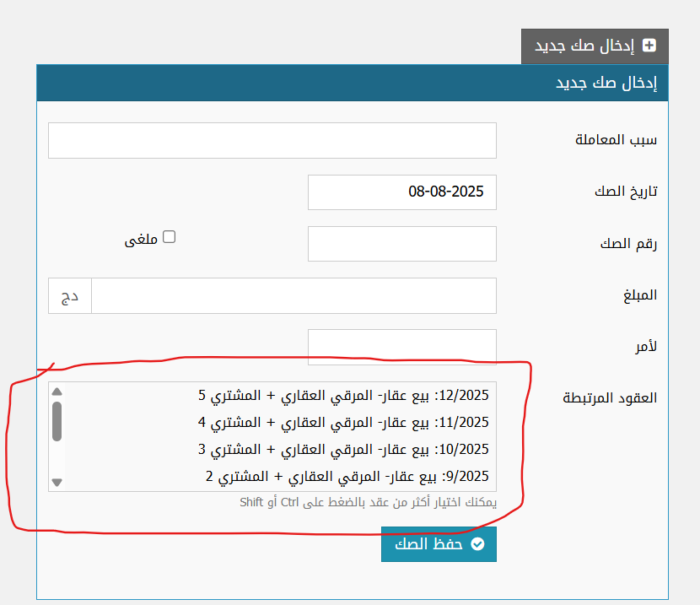700x605 pixels.
Task: Click the لأمر input field
Action: (401, 347)
